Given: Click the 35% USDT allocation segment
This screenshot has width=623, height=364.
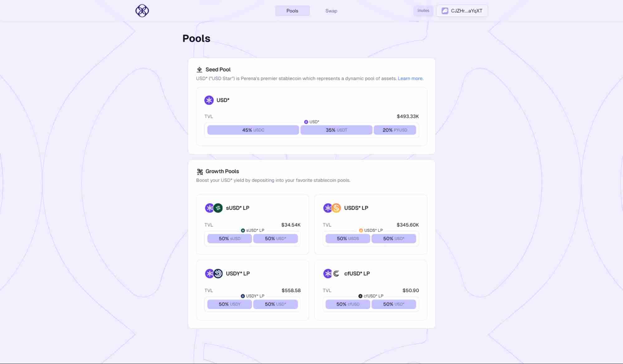Looking at the screenshot, I should pyautogui.click(x=336, y=130).
